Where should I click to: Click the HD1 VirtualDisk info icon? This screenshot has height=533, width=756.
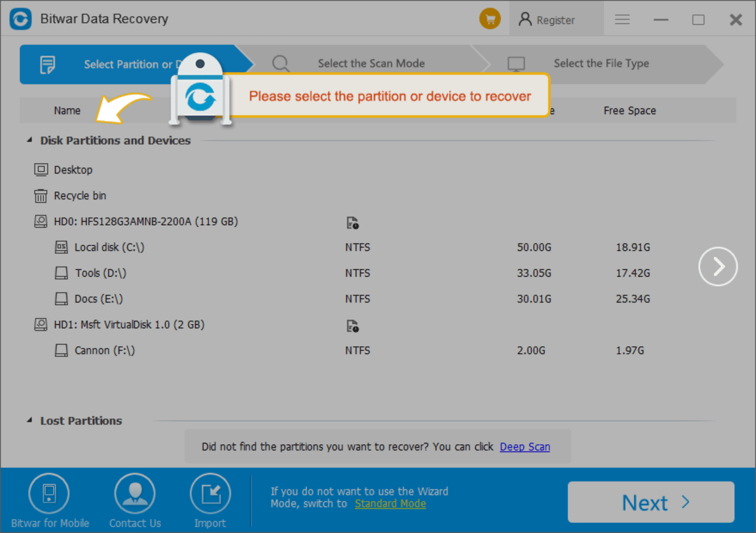(x=352, y=326)
